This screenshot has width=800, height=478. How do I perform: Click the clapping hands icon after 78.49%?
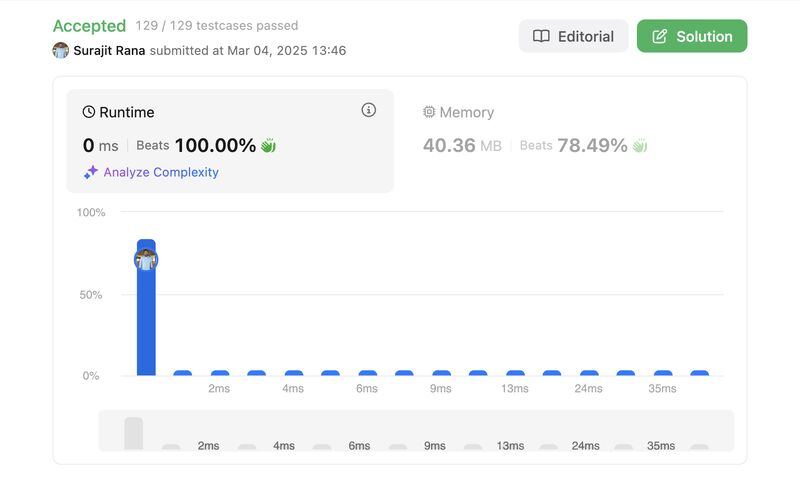point(640,146)
